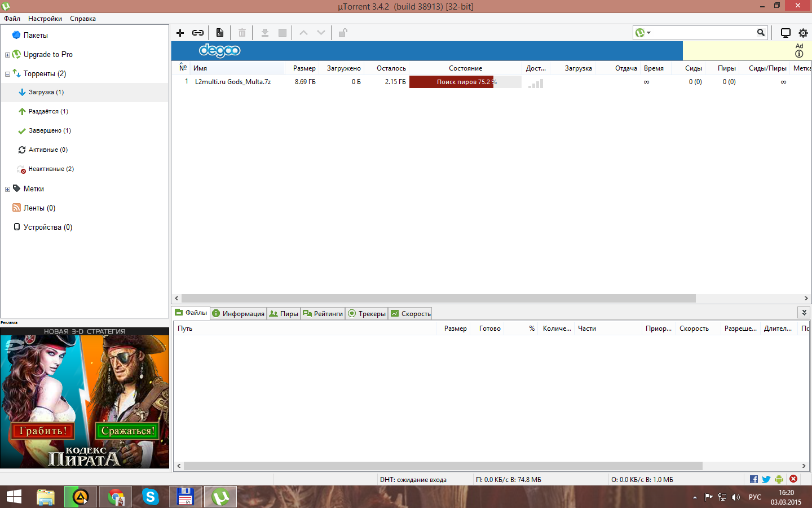The height and width of the screenshot is (508, 812).
Task: Click Add Torrent from URL link icon
Action: pyautogui.click(x=198, y=33)
